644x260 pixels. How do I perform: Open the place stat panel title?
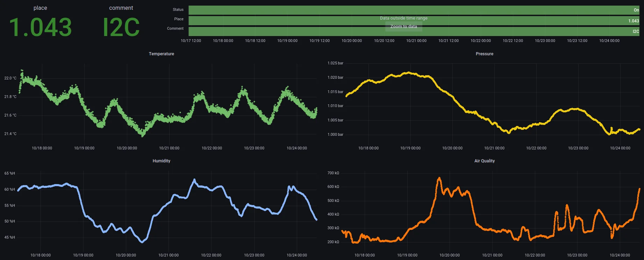pyautogui.click(x=40, y=8)
